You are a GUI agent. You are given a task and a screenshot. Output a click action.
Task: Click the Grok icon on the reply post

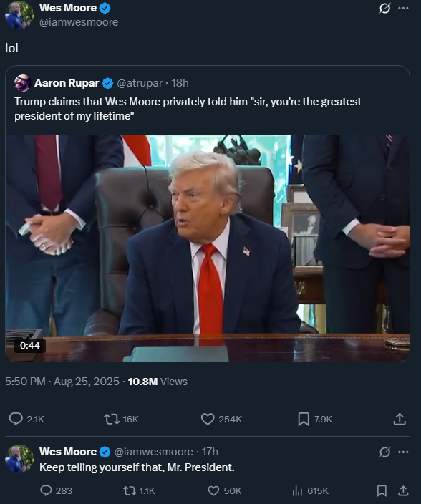click(384, 452)
